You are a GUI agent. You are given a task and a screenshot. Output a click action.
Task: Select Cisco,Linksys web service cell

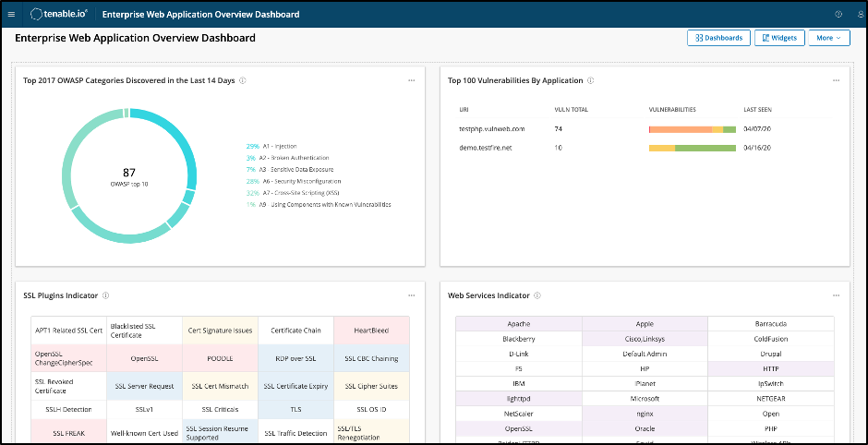[645, 339]
